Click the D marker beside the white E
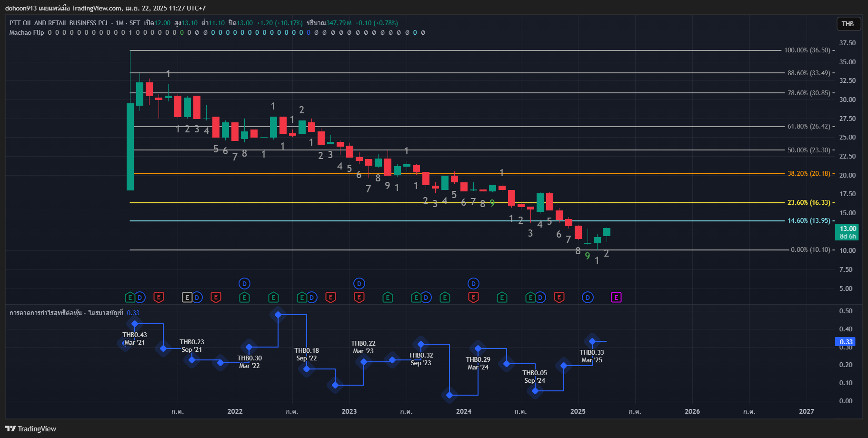The image size is (868, 438). coord(197,298)
